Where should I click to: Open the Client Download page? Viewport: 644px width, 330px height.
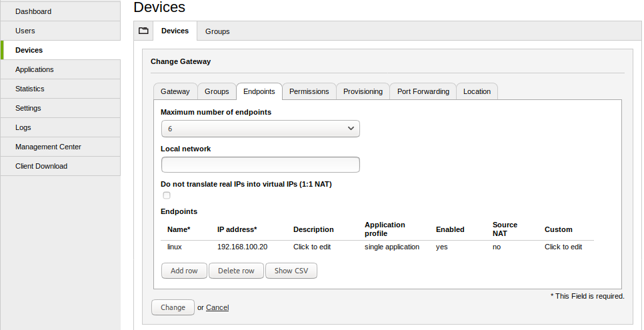coord(41,166)
